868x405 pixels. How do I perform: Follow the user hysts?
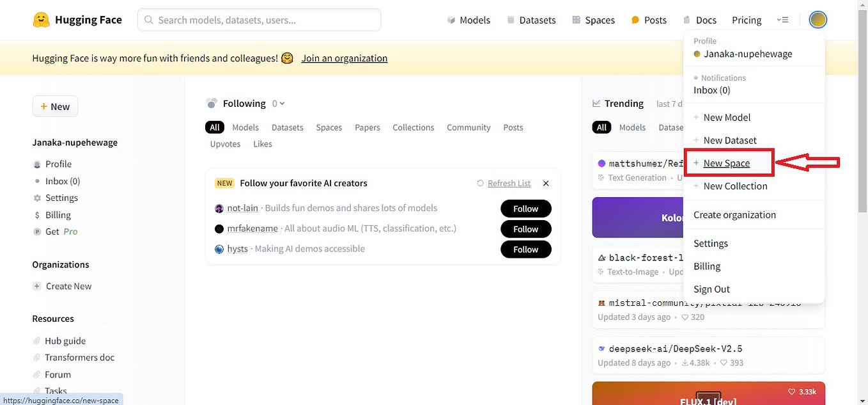click(x=525, y=249)
